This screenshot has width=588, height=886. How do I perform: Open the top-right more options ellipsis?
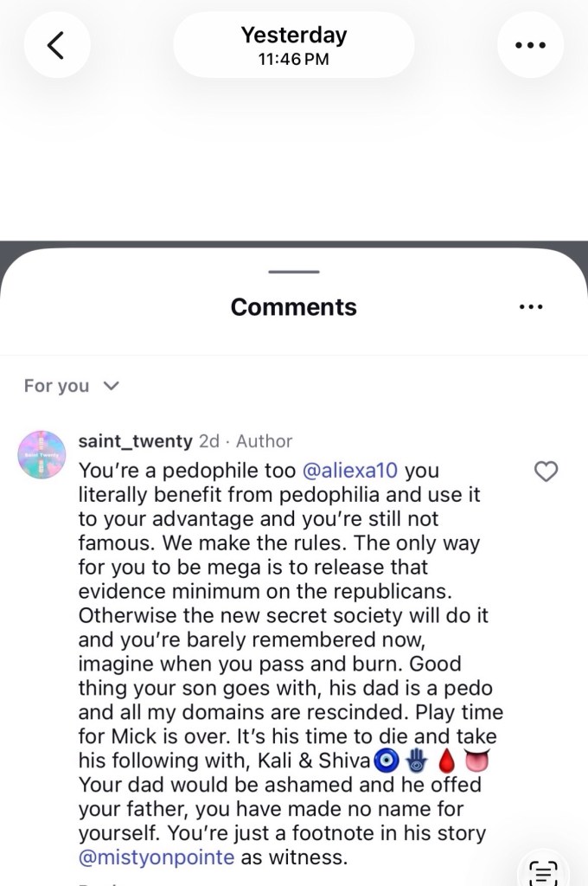[x=531, y=46]
